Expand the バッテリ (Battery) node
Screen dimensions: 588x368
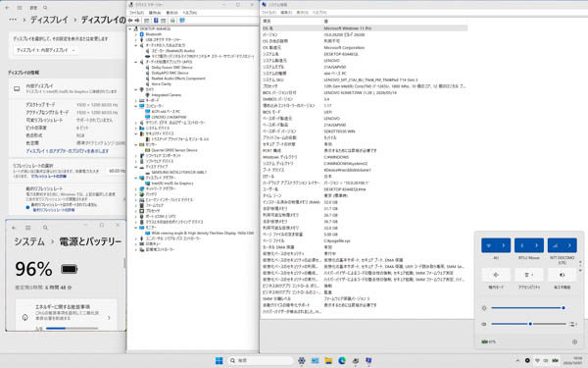[136, 194]
